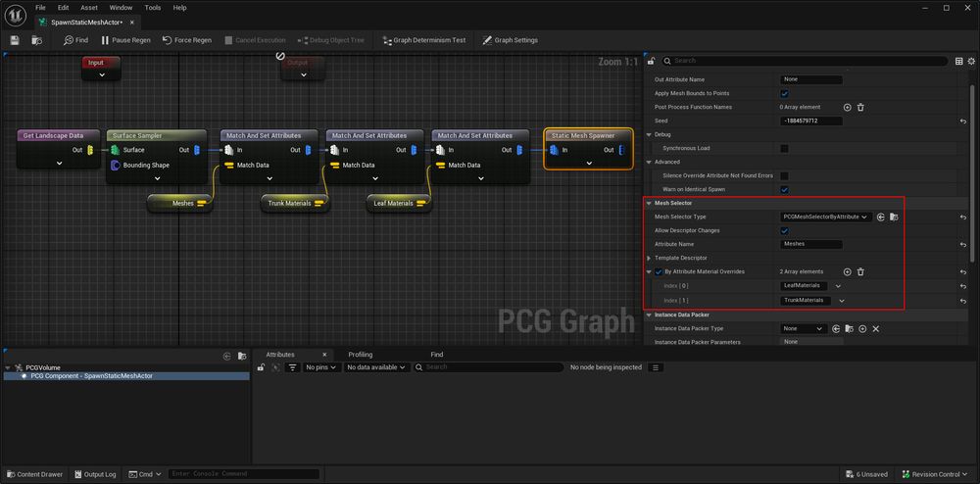
Task: Delete all Post Process Function Names elements
Action: click(860, 108)
